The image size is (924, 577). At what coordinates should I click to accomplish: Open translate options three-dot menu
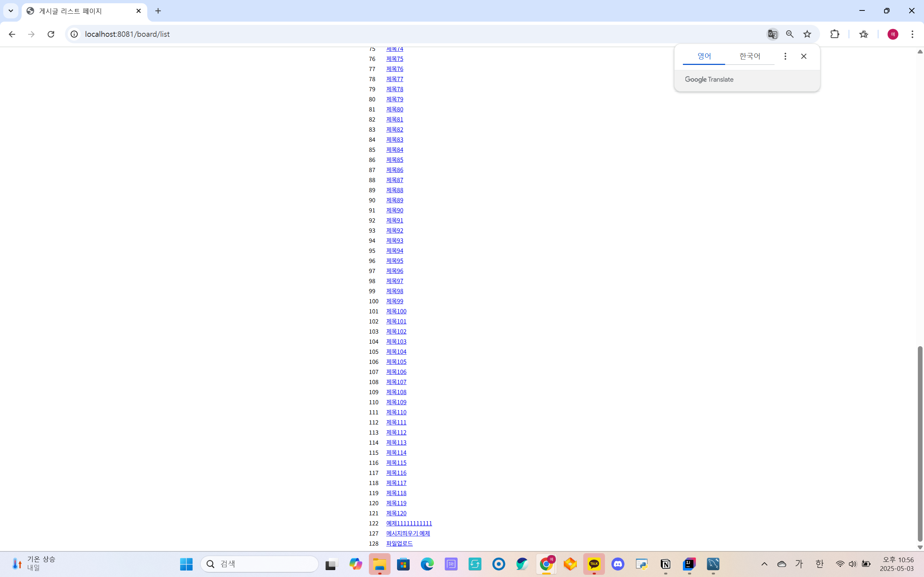click(x=785, y=57)
